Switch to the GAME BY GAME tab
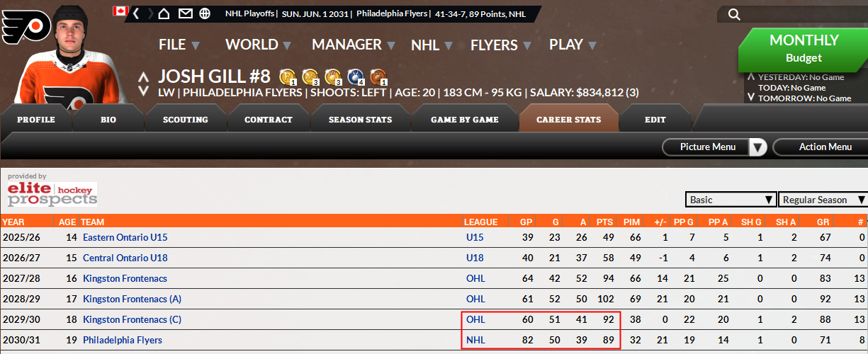 pos(465,120)
